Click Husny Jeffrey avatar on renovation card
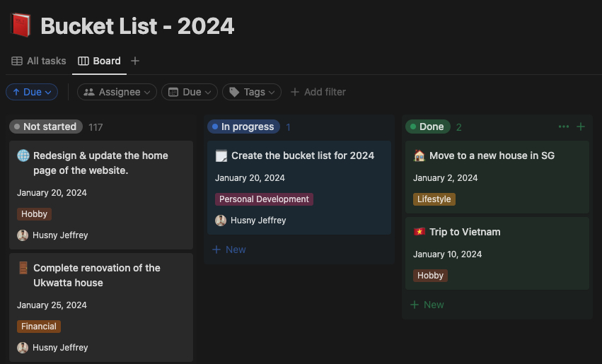This screenshot has width=602, height=364. tap(23, 348)
